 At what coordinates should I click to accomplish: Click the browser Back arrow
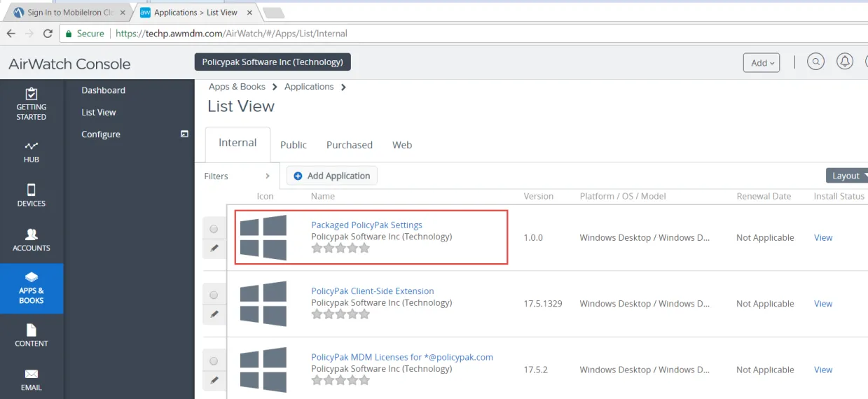tap(11, 34)
